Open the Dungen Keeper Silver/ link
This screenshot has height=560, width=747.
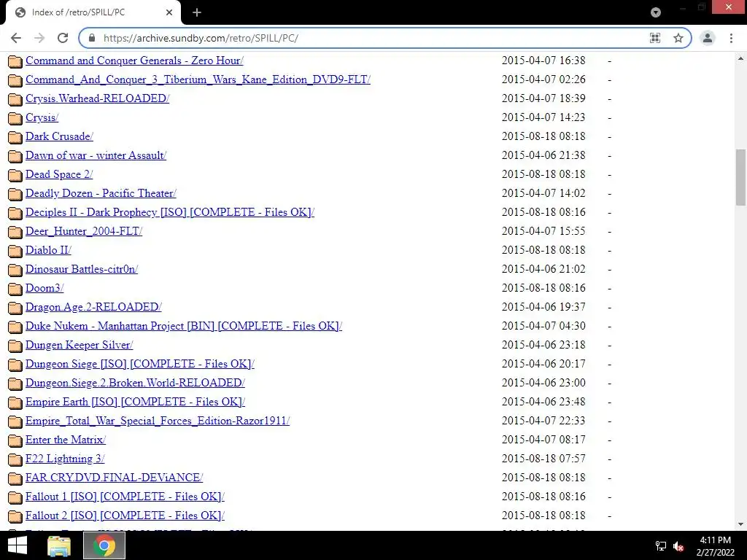tap(79, 345)
